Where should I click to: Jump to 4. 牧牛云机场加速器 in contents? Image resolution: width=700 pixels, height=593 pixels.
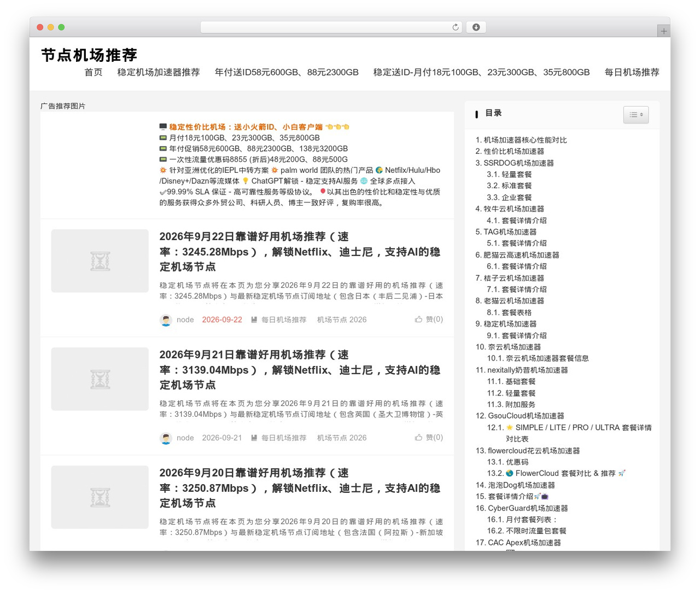pyautogui.click(x=510, y=209)
